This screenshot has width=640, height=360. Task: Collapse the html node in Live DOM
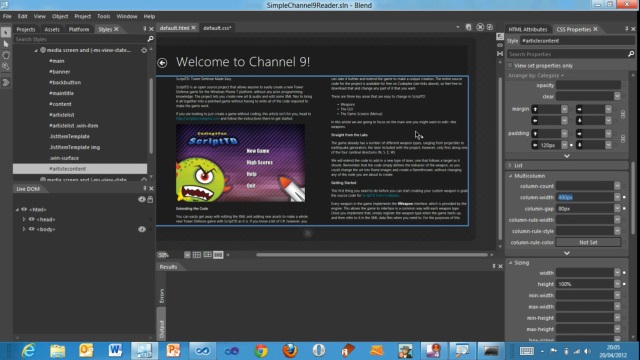(18, 209)
